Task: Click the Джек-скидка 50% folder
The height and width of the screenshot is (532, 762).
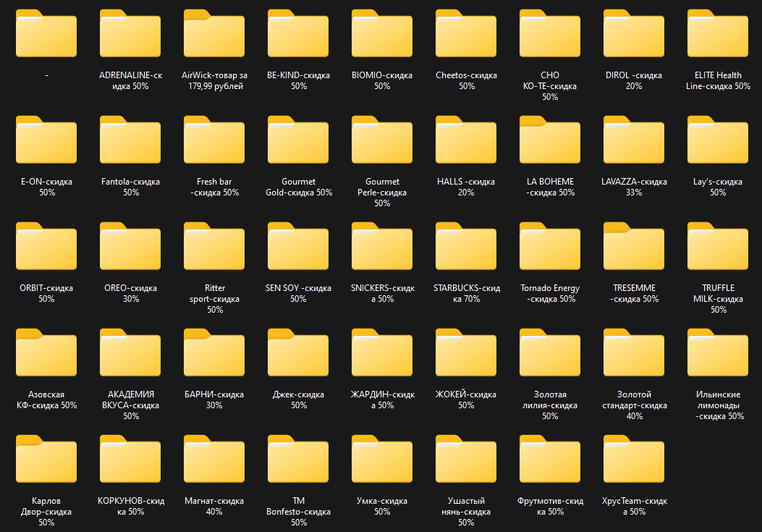Action: pyautogui.click(x=298, y=352)
